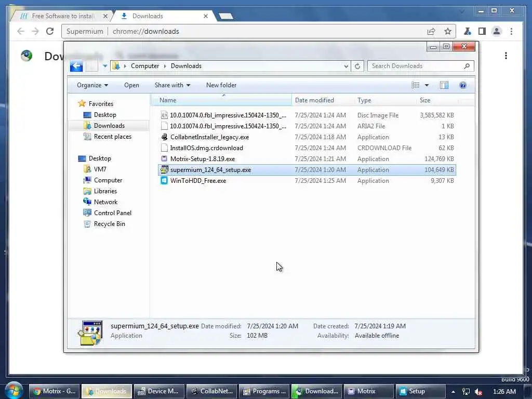Image resolution: width=532 pixels, height=399 pixels.
Task: Click the muted volume tray icon
Action: point(478,392)
